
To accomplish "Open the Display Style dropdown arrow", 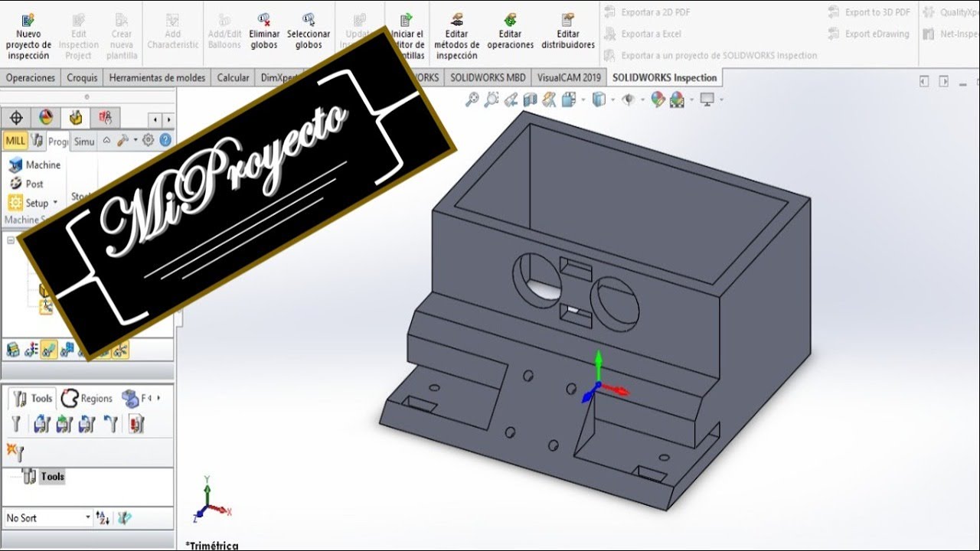I will pos(614,99).
